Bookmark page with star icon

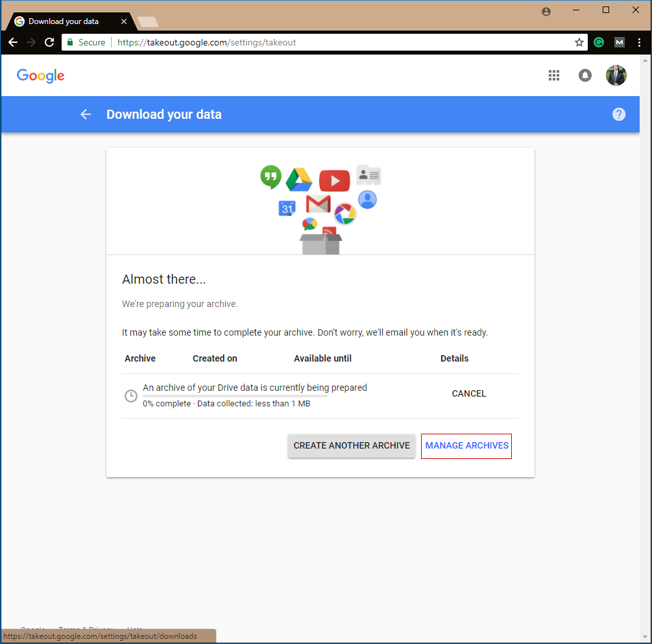click(x=579, y=42)
